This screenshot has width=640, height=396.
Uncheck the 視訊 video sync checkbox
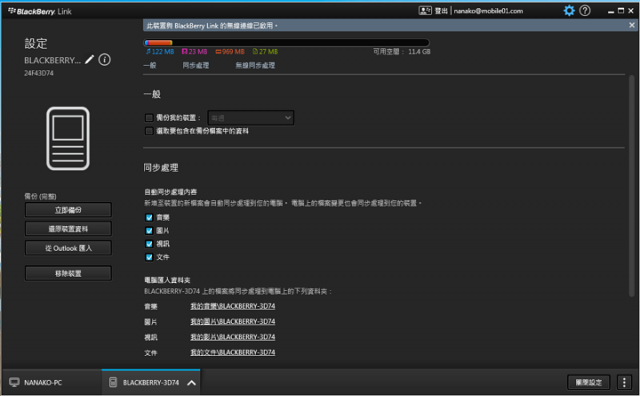149,244
